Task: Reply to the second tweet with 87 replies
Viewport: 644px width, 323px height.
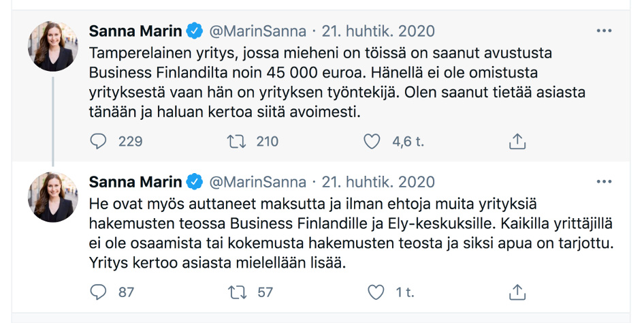Action: coord(99,292)
